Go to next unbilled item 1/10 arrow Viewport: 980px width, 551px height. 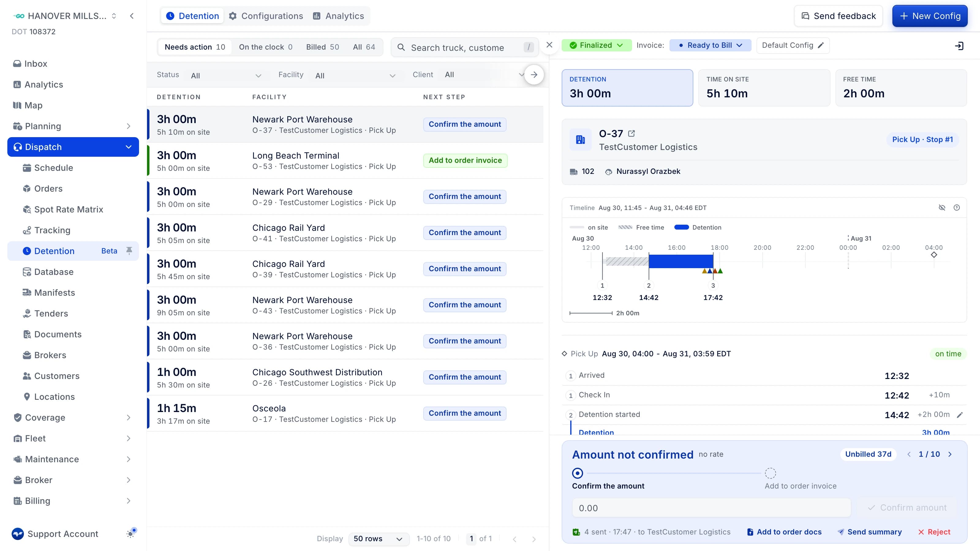coord(950,454)
